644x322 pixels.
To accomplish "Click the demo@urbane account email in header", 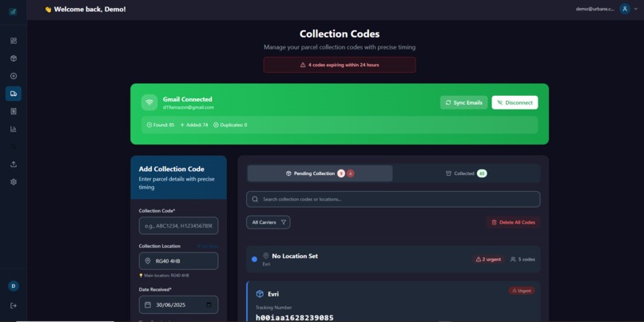I will (x=594, y=9).
